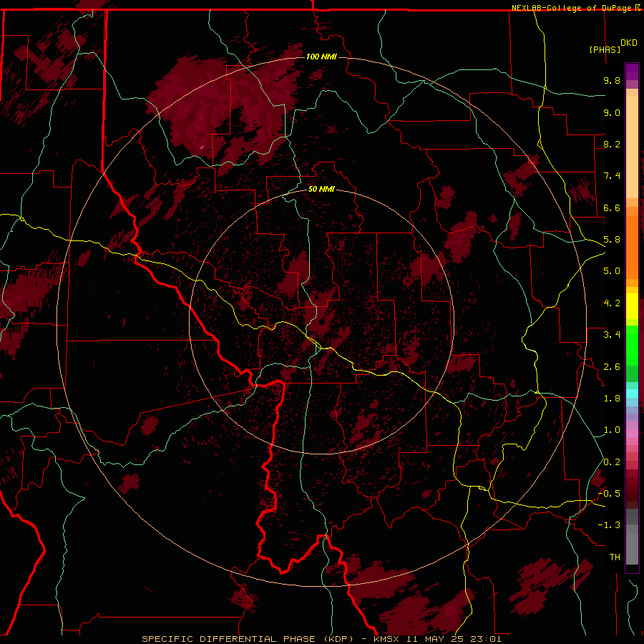Click the 3.4 scale value

coord(612,335)
